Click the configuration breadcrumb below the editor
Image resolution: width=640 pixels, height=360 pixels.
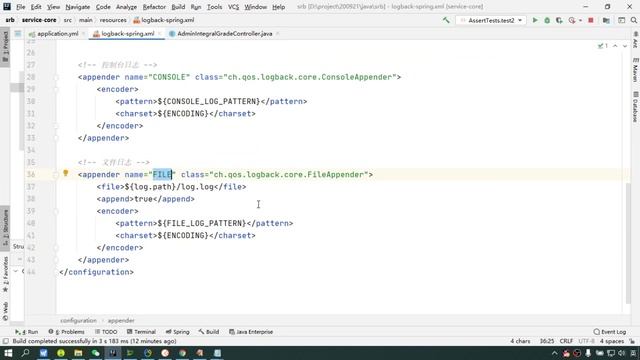tap(78, 320)
